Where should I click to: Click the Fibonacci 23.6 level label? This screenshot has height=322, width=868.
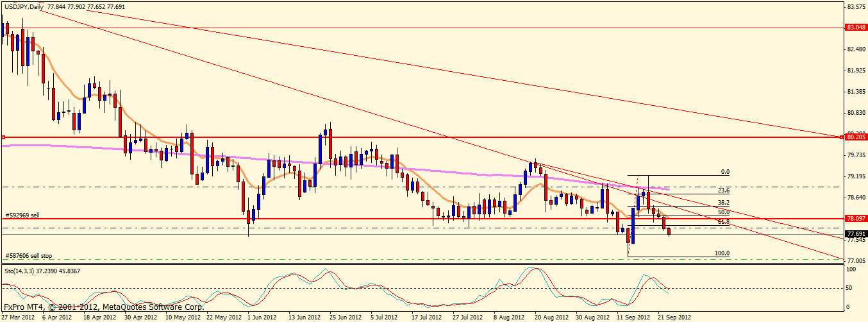pyautogui.click(x=724, y=191)
